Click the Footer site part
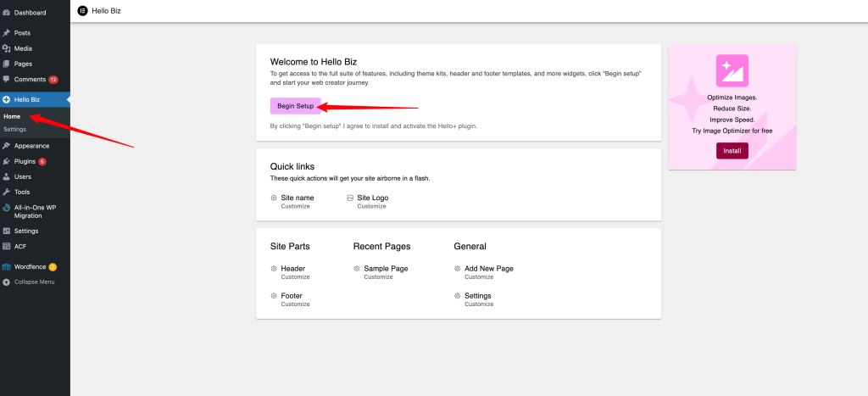This screenshot has height=396, width=868. tap(292, 296)
